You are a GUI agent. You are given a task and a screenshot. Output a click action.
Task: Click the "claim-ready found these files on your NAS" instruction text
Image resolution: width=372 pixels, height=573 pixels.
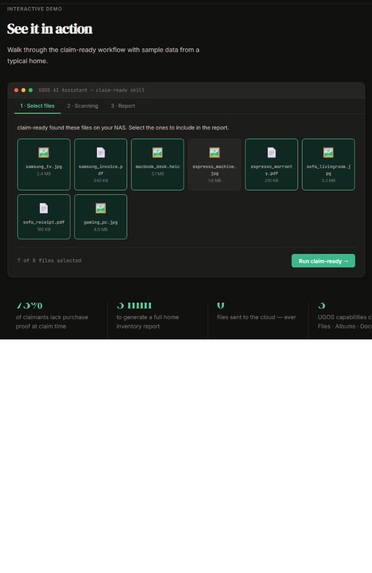(123, 128)
